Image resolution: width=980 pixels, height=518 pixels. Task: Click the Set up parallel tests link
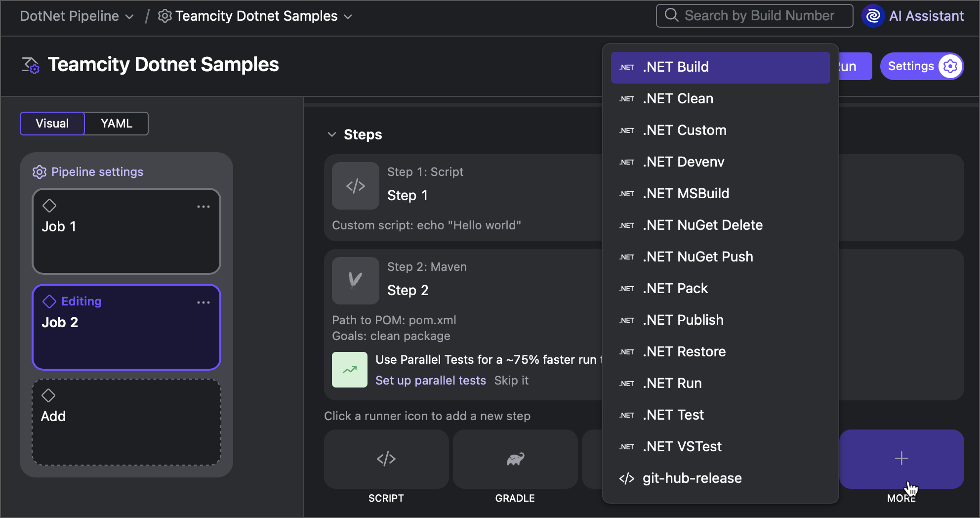(431, 380)
